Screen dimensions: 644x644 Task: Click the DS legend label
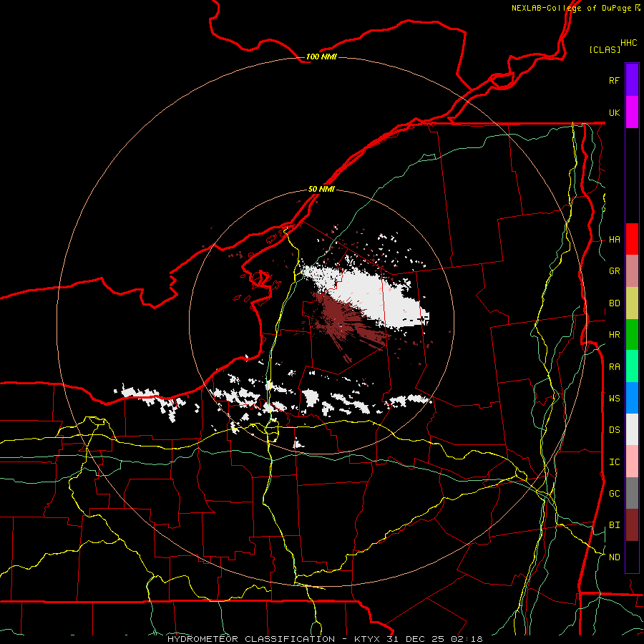[x=614, y=429]
